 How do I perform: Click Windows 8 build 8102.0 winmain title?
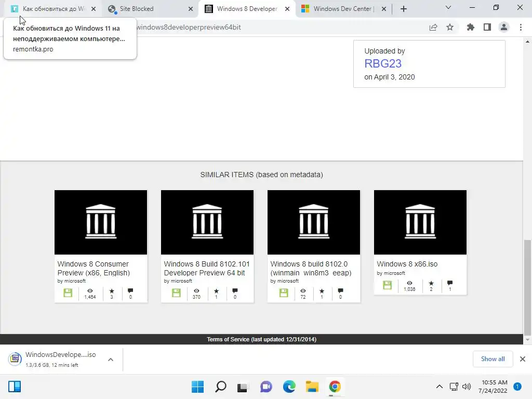click(x=311, y=269)
